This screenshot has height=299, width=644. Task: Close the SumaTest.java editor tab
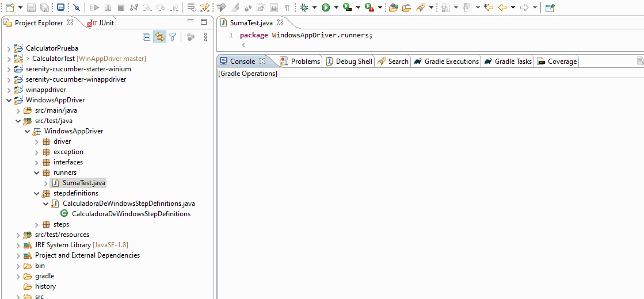[280, 23]
